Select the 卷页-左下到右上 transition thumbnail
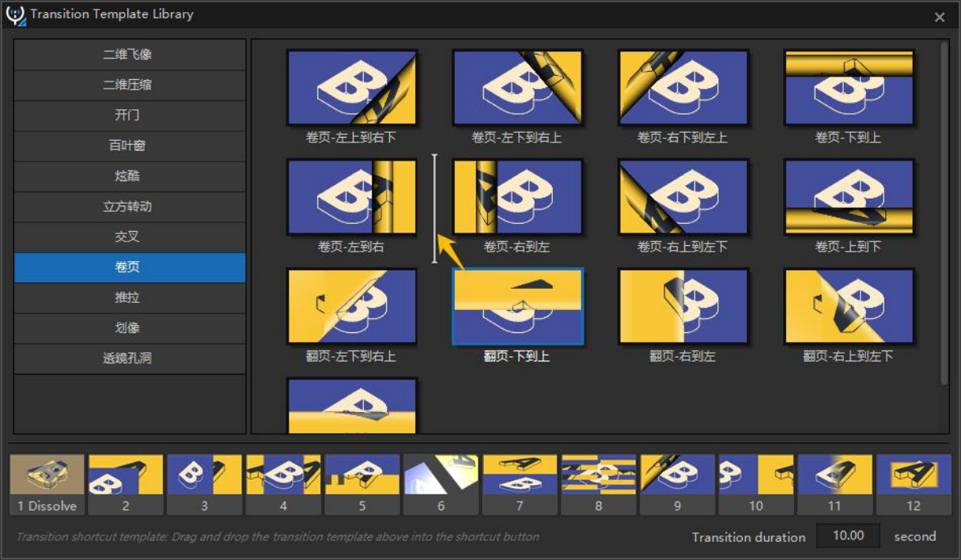The height and width of the screenshot is (560, 961). coord(517,88)
